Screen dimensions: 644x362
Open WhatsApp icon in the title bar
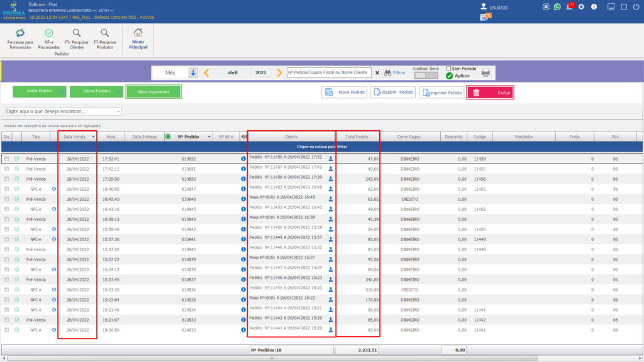pos(557,7)
